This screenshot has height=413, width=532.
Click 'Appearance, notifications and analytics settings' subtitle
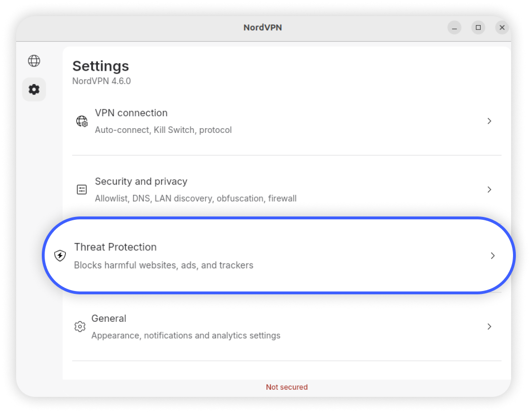pos(186,336)
